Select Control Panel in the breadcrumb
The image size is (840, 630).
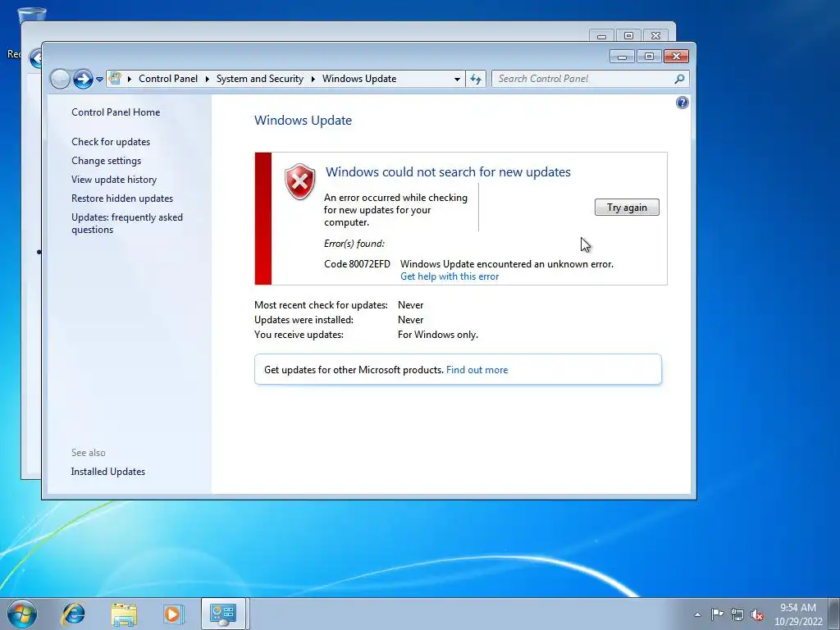(x=168, y=79)
